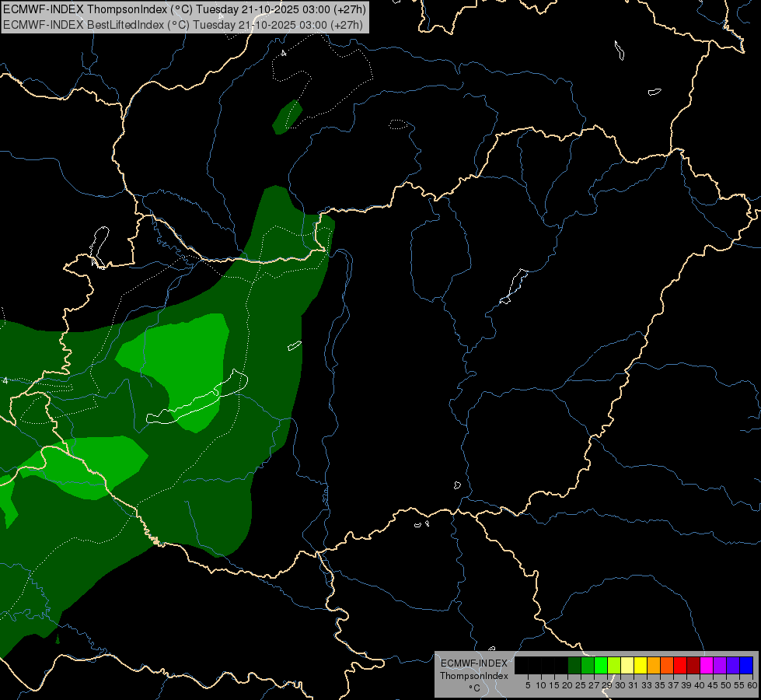
Task: Click the scale value '20' in the legend
Action: 567,685
